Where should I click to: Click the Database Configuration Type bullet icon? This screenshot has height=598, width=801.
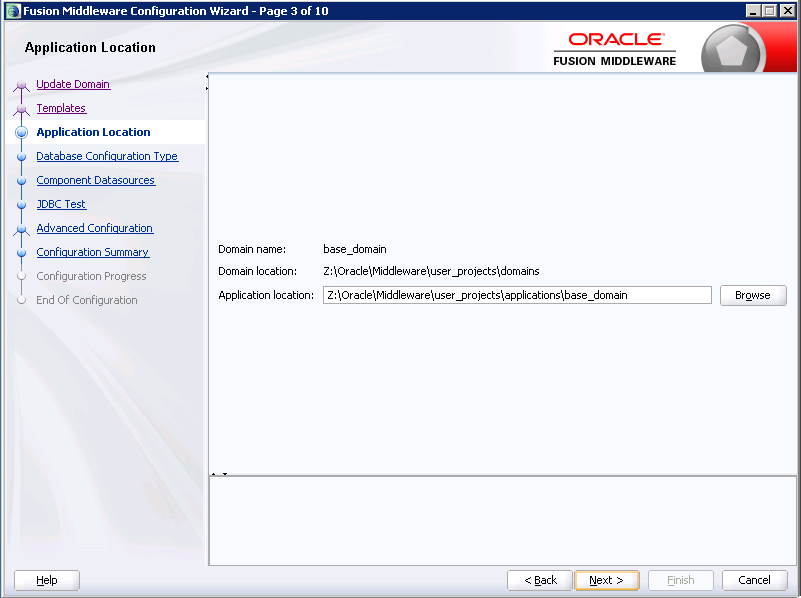(21, 157)
